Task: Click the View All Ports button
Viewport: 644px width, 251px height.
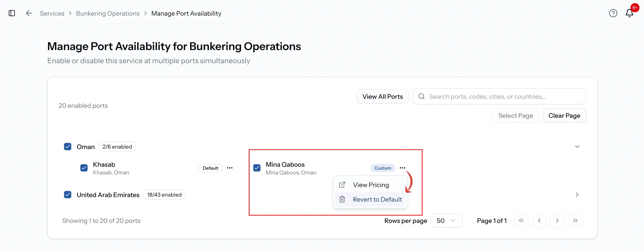Action: [382, 96]
